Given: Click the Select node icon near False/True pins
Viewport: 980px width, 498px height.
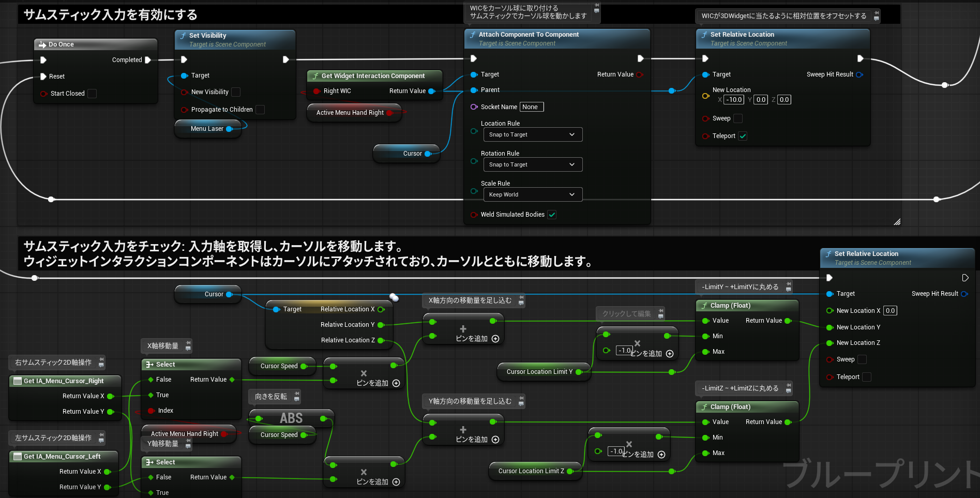Looking at the screenshot, I should pos(150,364).
